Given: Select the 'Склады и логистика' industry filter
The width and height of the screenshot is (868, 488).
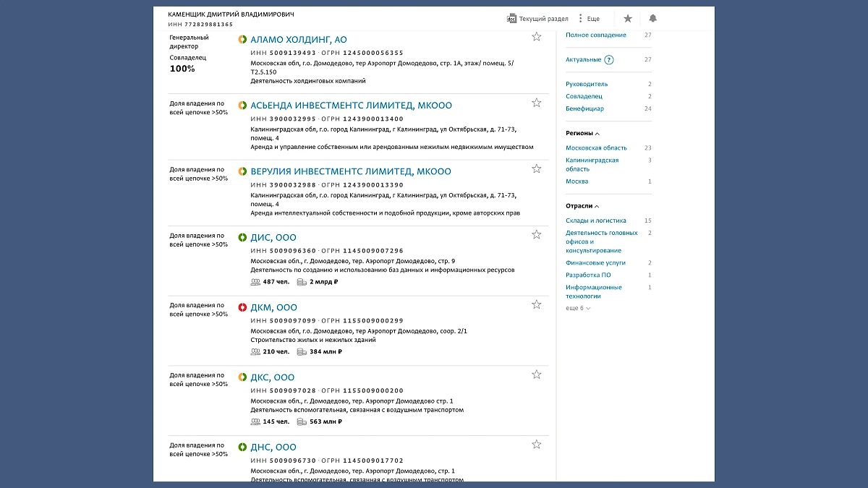Looking at the screenshot, I should click(595, 221).
